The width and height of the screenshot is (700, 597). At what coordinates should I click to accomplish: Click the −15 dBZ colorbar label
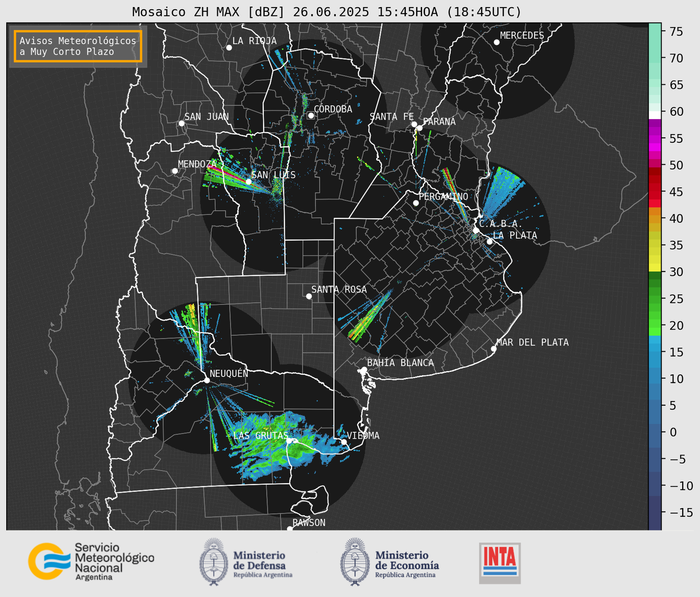[x=680, y=512]
